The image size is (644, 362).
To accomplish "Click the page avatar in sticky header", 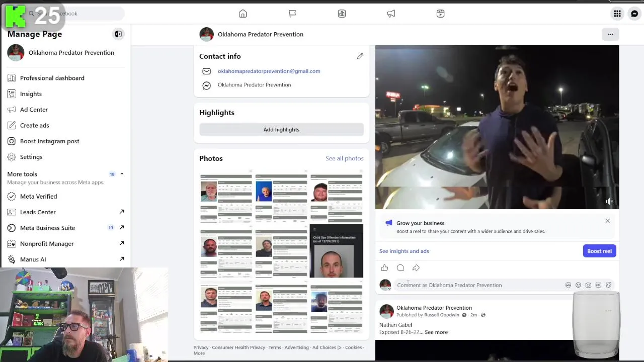I will click(x=206, y=34).
